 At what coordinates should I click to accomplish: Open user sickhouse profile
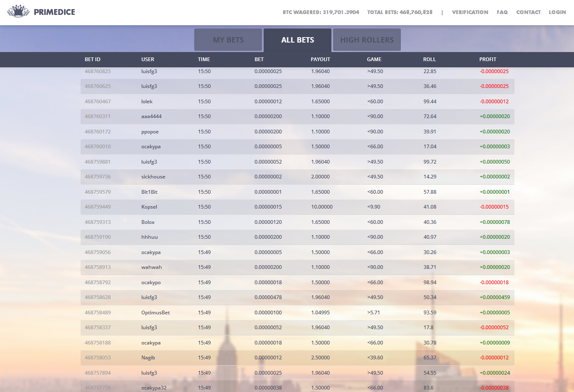point(153,177)
